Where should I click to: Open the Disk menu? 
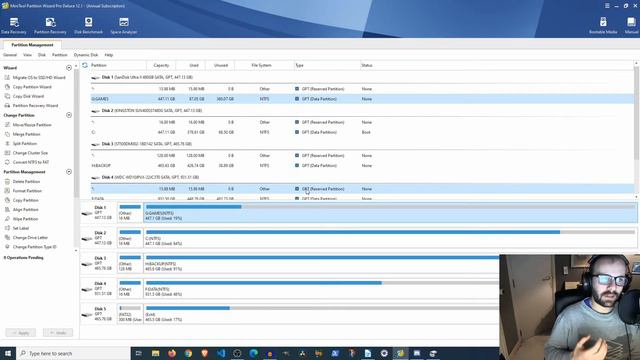[x=42, y=55]
